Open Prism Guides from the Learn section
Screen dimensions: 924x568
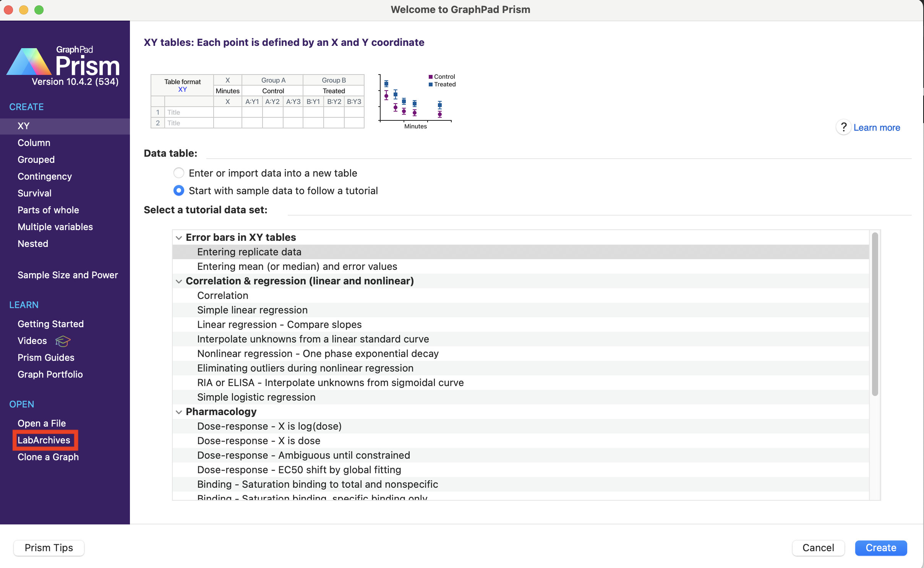46,358
